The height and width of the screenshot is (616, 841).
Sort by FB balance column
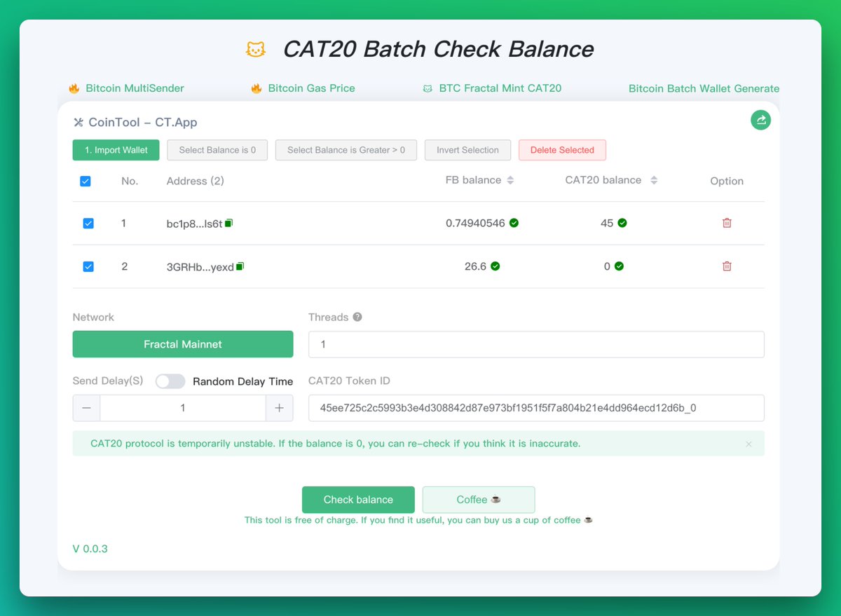pos(511,180)
